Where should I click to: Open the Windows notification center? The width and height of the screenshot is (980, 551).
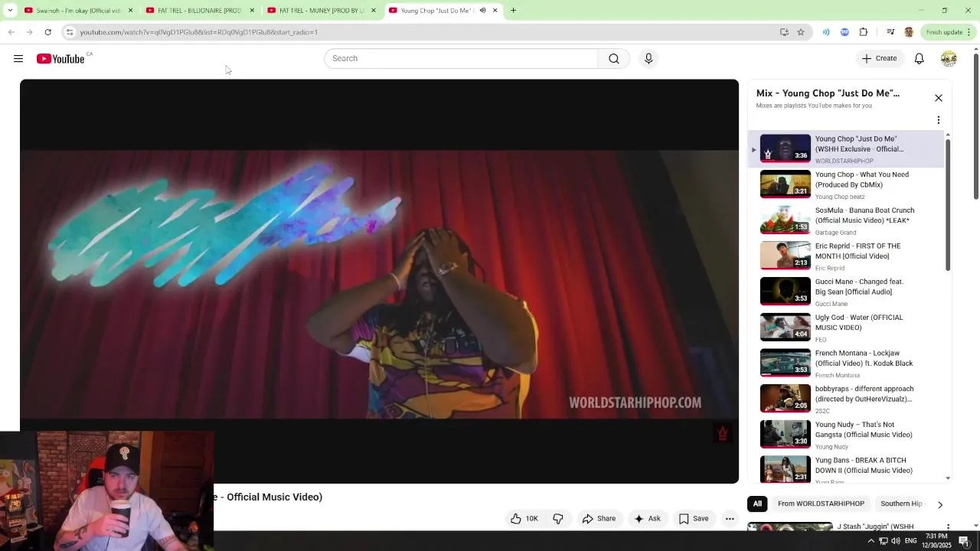pos(964,541)
